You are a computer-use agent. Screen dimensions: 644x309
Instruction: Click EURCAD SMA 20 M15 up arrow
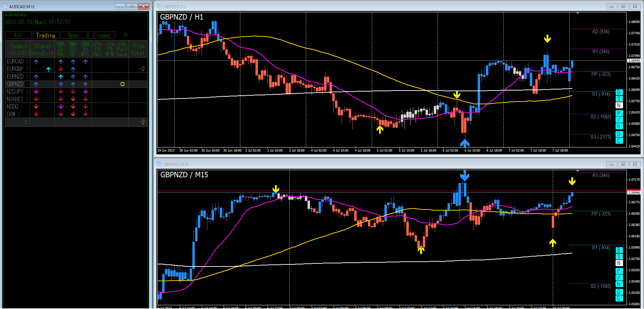click(x=85, y=62)
